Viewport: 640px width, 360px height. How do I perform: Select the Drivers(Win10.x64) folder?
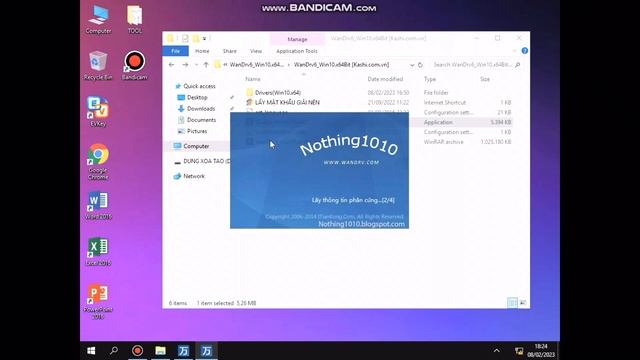coord(278,93)
